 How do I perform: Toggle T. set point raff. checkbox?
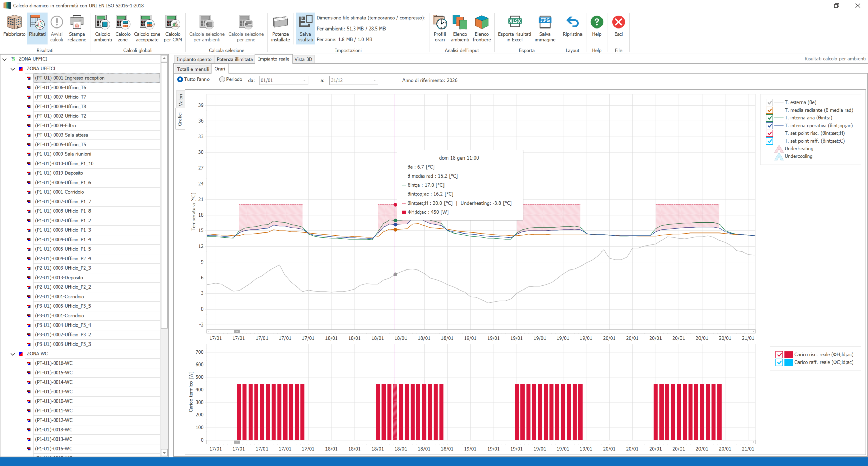click(769, 141)
